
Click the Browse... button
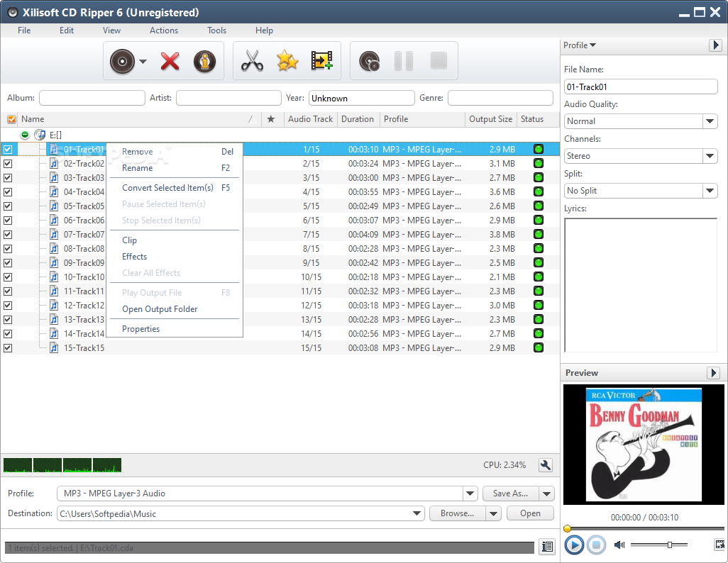tap(458, 513)
